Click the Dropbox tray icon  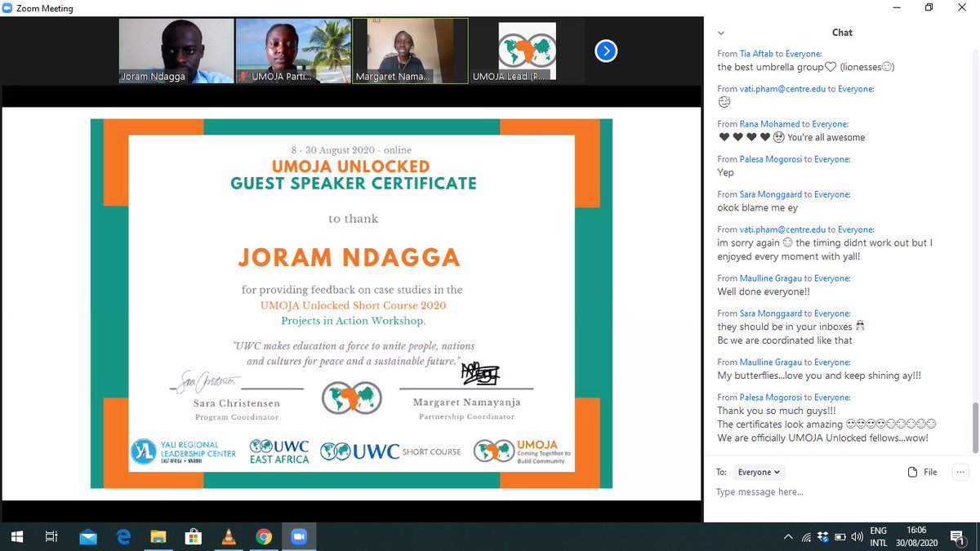coord(823,537)
